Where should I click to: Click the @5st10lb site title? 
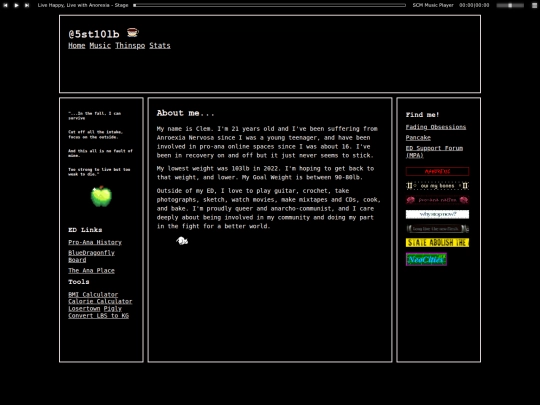pos(94,34)
